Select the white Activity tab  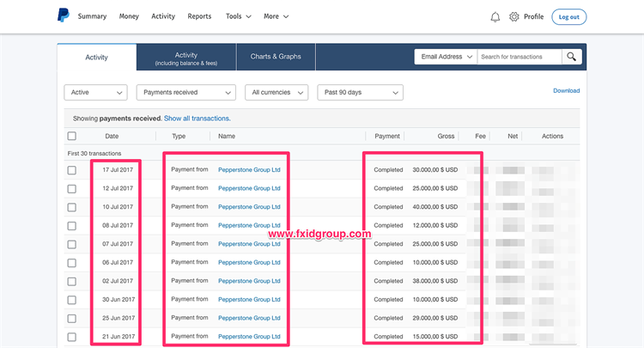96,57
